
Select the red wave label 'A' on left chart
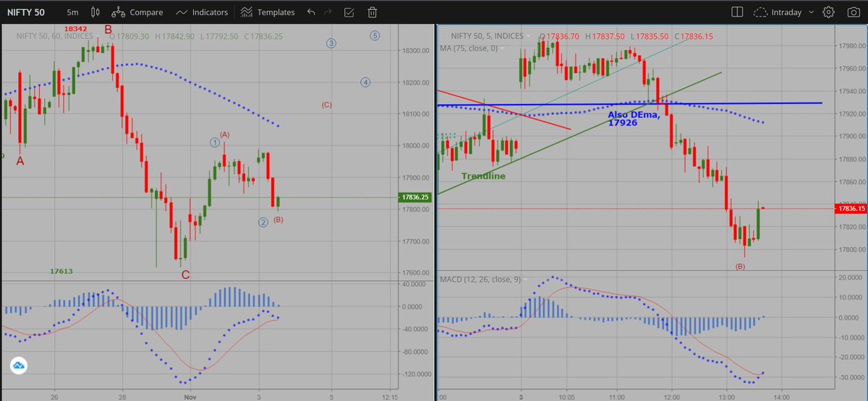coord(20,162)
